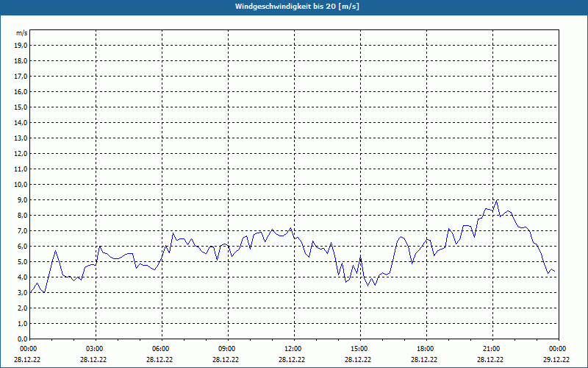The image size is (588, 368).
Task: Select the '28.12.22' date under 15:00
Action: pyautogui.click(x=358, y=359)
